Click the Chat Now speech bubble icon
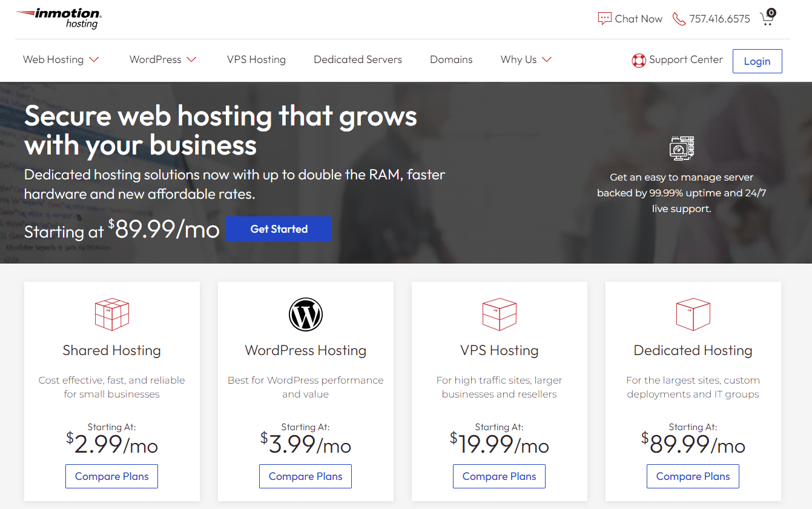The image size is (812, 509). (604, 19)
